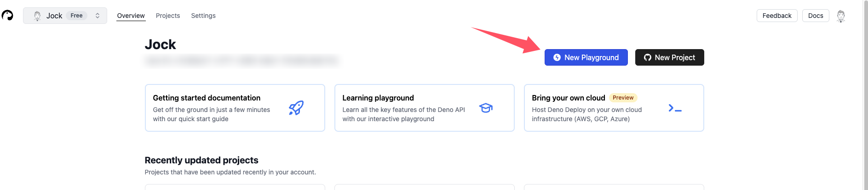This screenshot has height=190, width=868.
Task: Click the Jock avatar in organization switcher
Action: coord(37,16)
